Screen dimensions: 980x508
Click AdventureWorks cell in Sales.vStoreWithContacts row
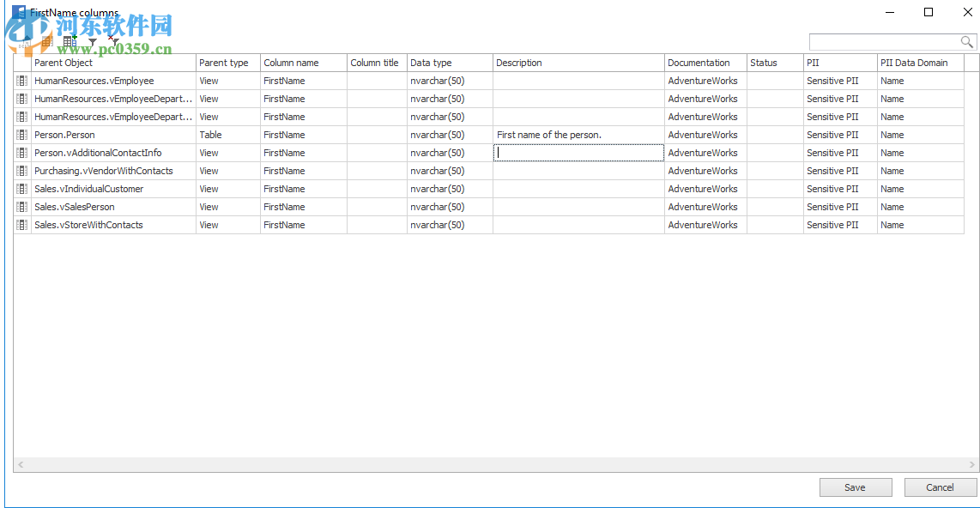[705, 226]
